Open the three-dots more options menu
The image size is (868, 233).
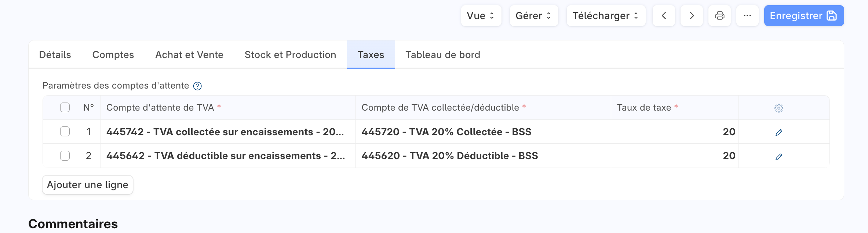point(747,16)
